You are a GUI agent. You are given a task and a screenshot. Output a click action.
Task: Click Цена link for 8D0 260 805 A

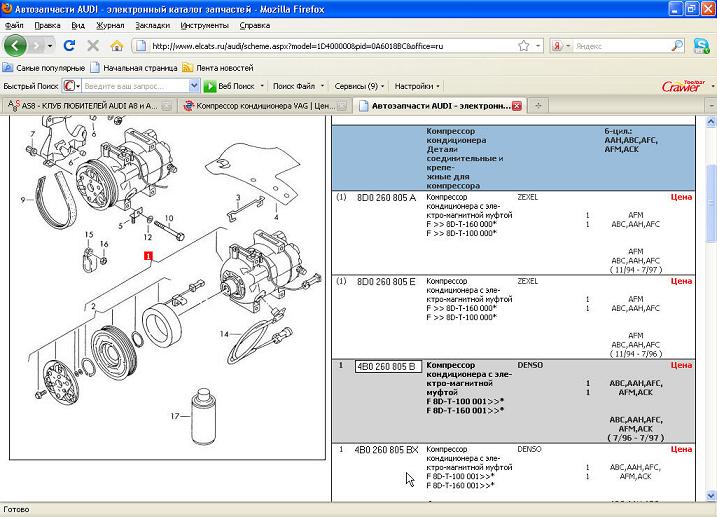[681, 198]
